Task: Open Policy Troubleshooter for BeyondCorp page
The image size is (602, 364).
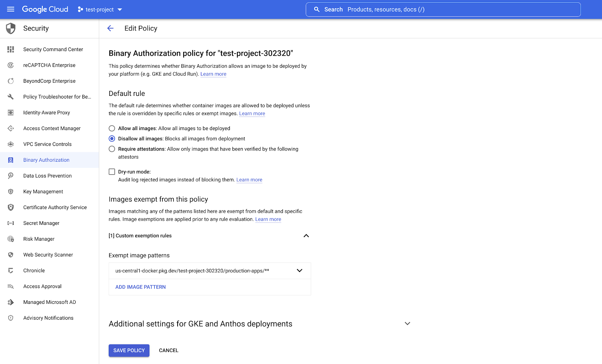Action: click(x=57, y=97)
